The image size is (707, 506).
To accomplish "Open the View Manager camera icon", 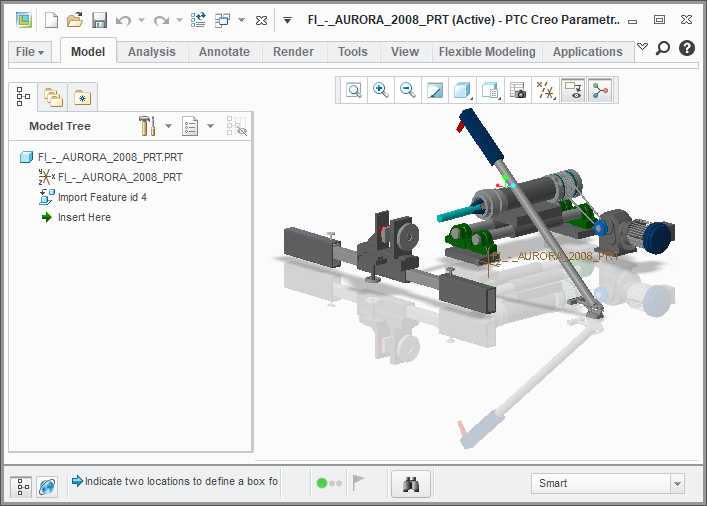I will [518, 90].
